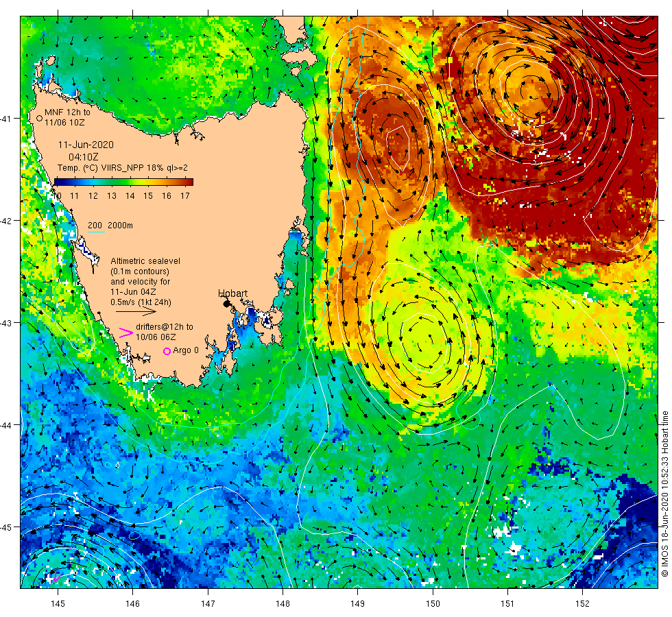Click the 'MNF 12h to' label
Screen dimensions: 672x617
[67, 112]
